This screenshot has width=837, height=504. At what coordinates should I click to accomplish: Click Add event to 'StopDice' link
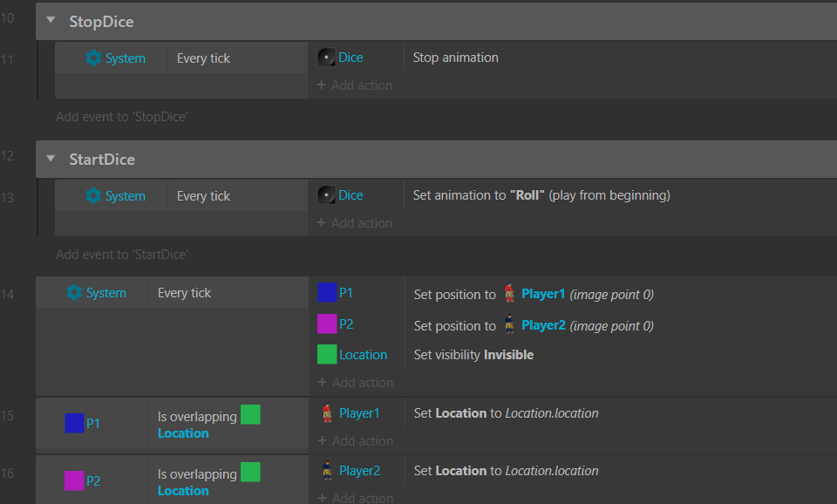(122, 117)
